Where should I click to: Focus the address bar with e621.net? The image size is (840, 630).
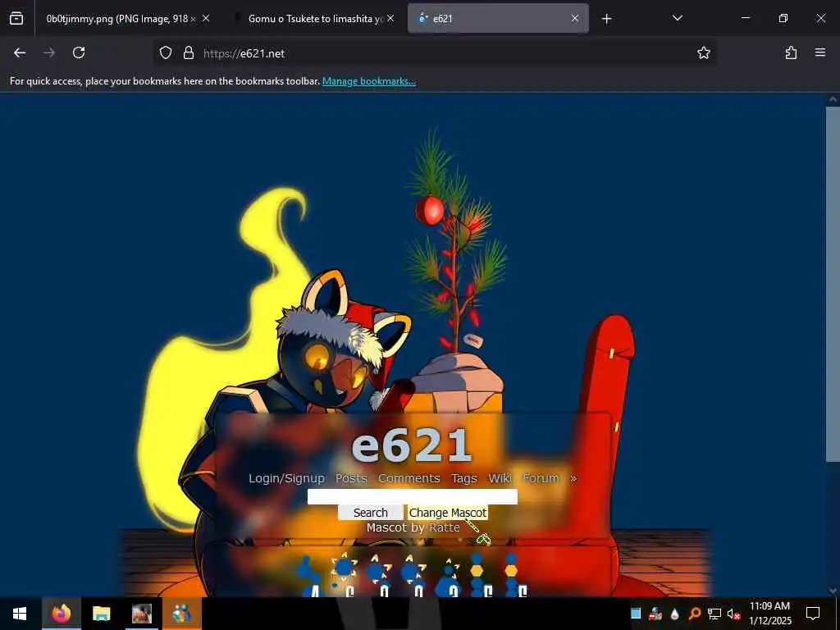tap(434, 53)
